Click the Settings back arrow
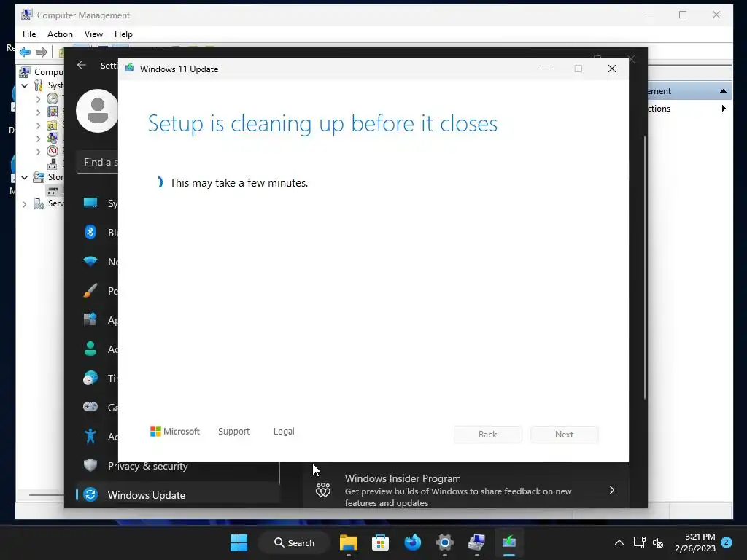The height and width of the screenshot is (560, 747). (82, 65)
